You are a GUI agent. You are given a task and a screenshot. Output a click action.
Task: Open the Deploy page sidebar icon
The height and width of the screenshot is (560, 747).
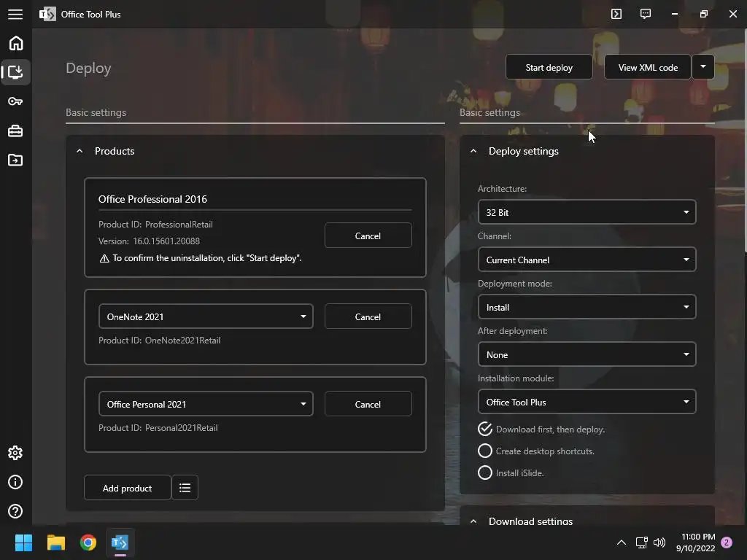pos(15,72)
